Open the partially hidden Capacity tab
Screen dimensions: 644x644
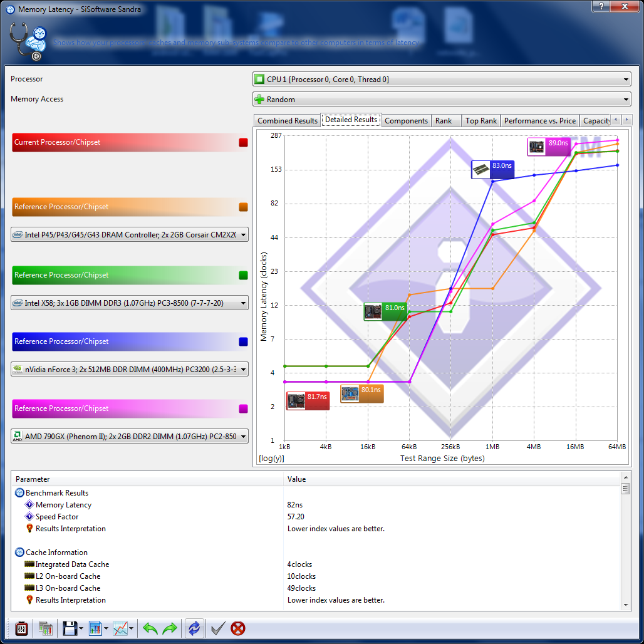click(596, 121)
